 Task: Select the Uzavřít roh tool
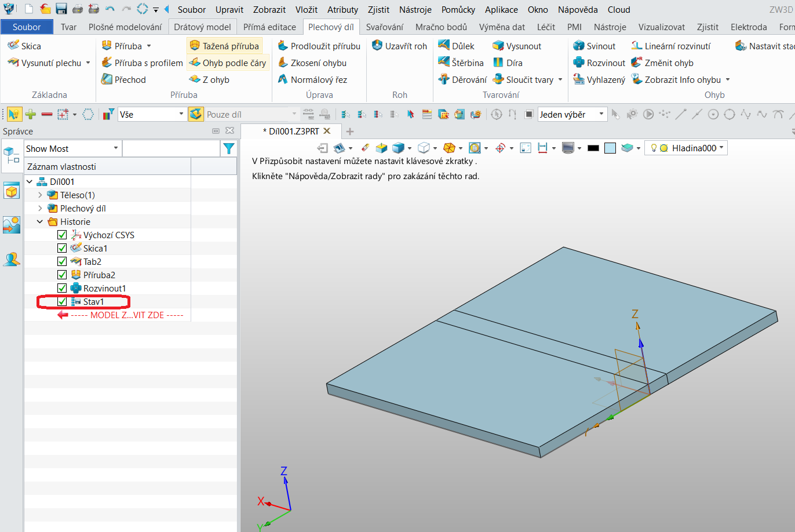click(x=399, y=46)
